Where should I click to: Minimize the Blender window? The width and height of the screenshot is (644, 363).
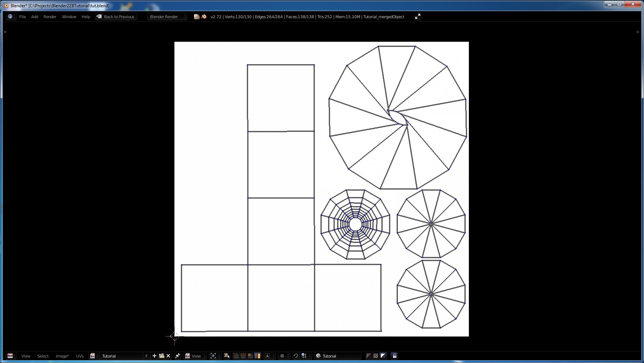pyautogui.click(x=609, y=4)
